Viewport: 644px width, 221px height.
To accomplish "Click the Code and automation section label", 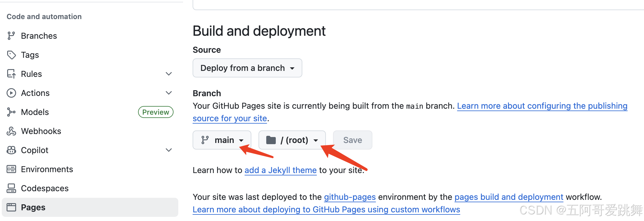I will pyautogui.click(x=44, y=17).
